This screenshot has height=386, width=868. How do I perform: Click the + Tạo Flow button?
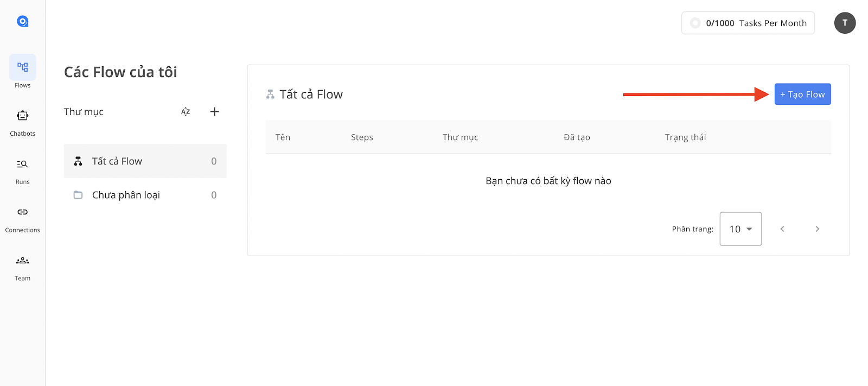click(x=802, y=94)
